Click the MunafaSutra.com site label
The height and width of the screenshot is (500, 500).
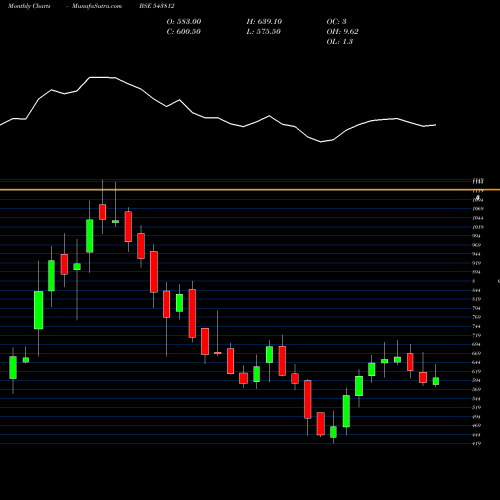97,6
